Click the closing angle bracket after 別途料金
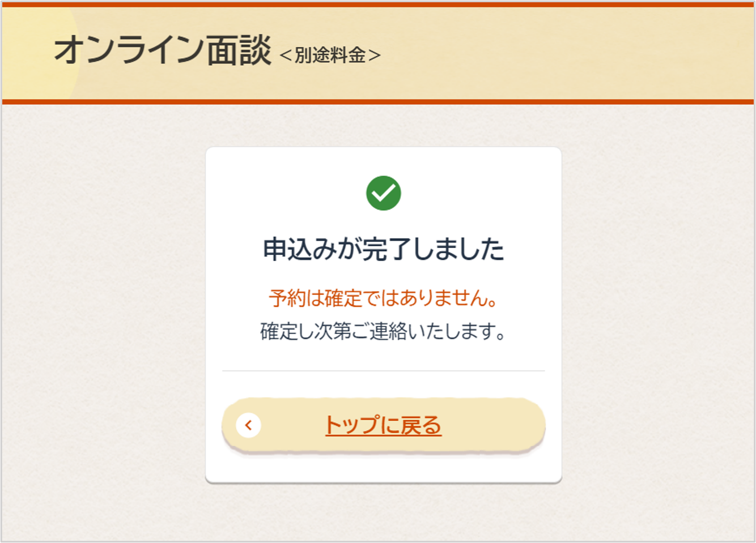Screen dimensions: 756x543 coord(374,55)
